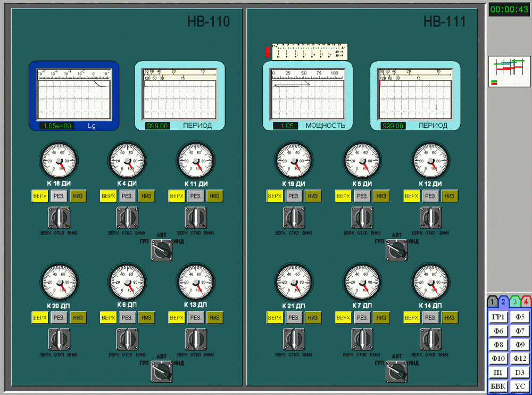Select sidebar tab 3
This screenshot has width=532, height=395.
pos(514,302)
